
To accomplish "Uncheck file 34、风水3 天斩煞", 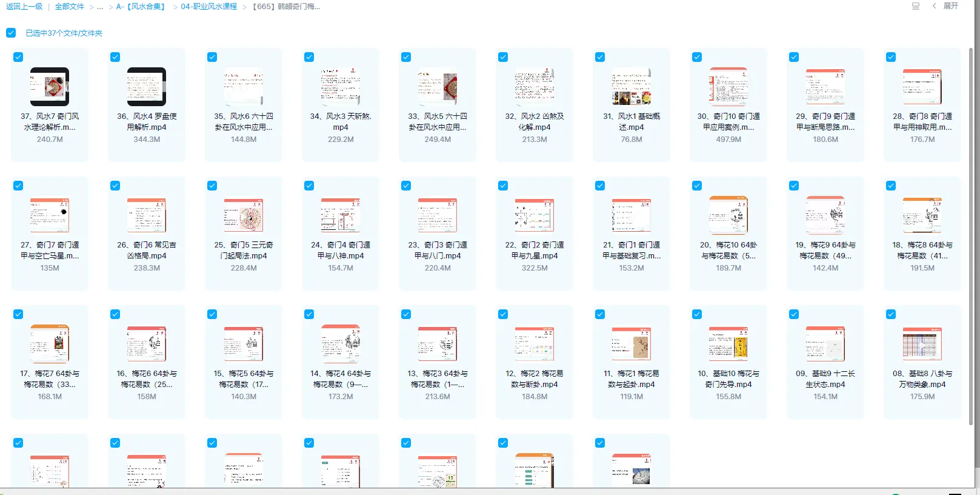I will click(x=309, y=57).
